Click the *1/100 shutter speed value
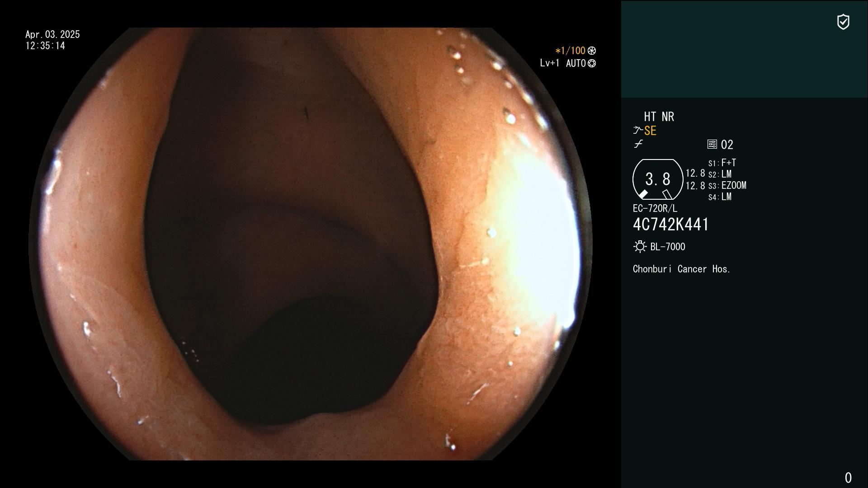868x488 pixels. [x=570, y=51]
